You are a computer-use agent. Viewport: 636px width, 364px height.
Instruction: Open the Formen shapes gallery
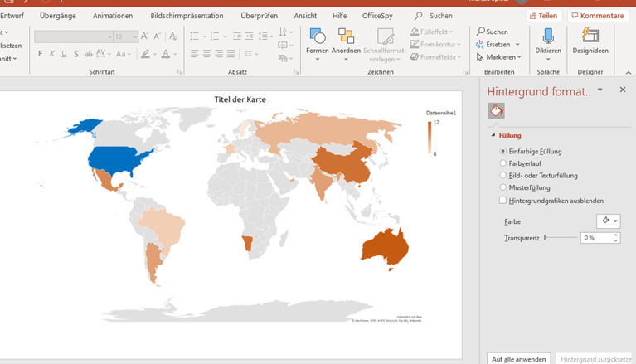pos(318,44)
